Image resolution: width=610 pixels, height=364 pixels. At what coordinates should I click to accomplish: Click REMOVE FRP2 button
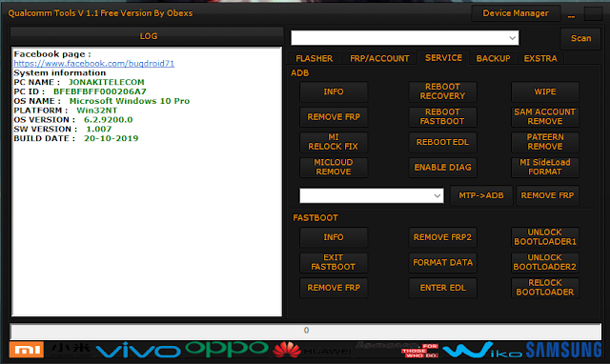(x=442, y=237)
